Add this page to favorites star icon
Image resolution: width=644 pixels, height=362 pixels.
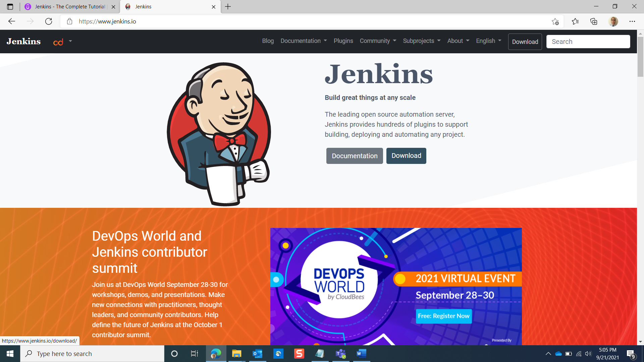tap(555, 21)
